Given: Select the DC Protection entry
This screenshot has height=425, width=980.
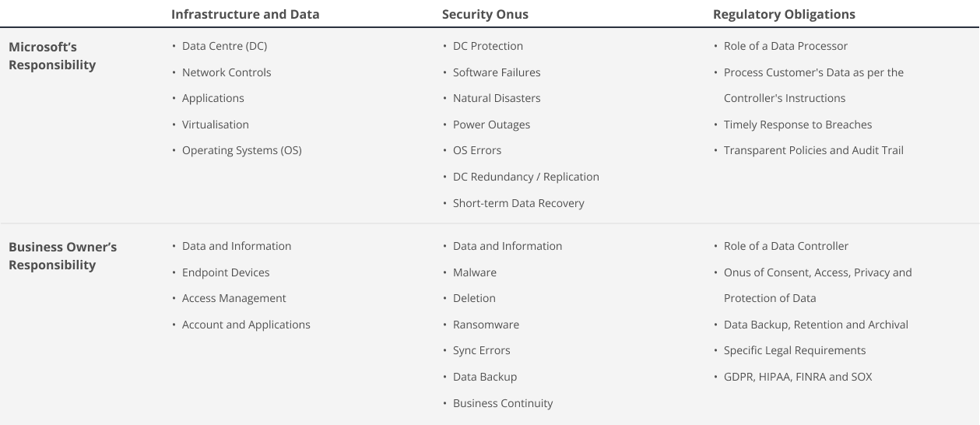Looking at the screenshot, I should coord(488,46).
